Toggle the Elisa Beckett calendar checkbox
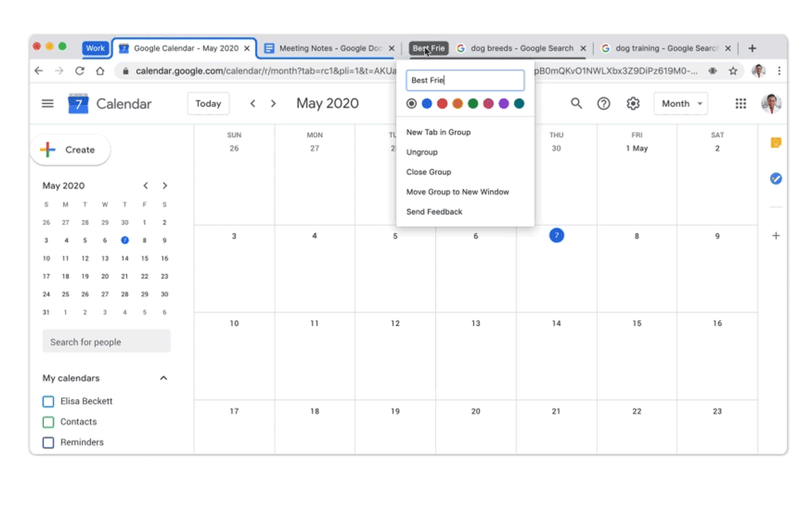 click(x=48, y=402)
